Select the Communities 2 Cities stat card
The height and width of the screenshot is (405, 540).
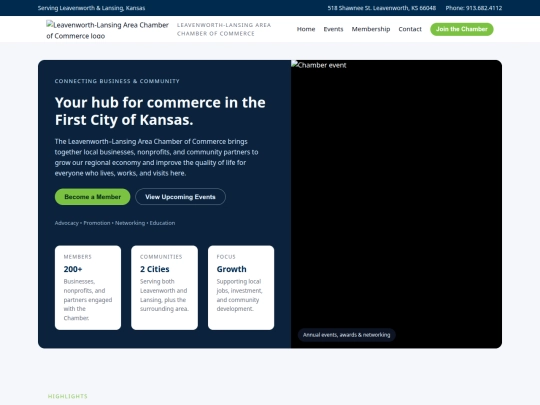(x=164, y=288)
